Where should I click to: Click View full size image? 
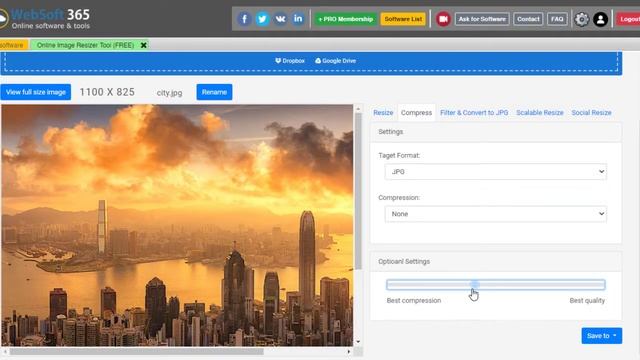[x=36, y=92]
